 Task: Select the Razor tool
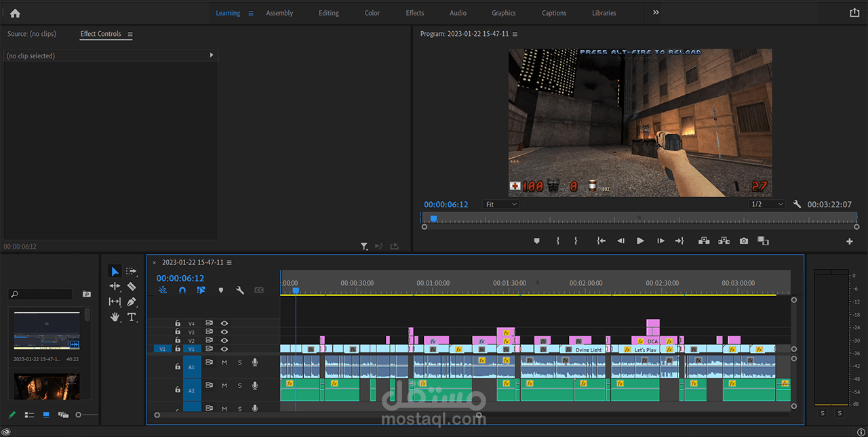coord(132,287)
